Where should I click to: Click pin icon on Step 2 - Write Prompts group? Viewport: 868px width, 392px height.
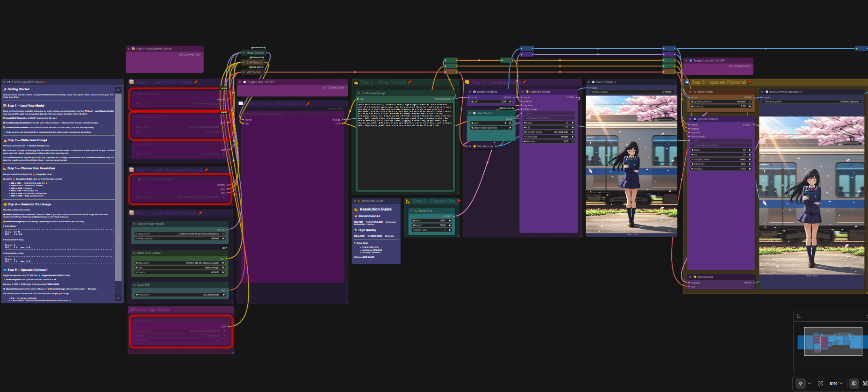(409, 82)
